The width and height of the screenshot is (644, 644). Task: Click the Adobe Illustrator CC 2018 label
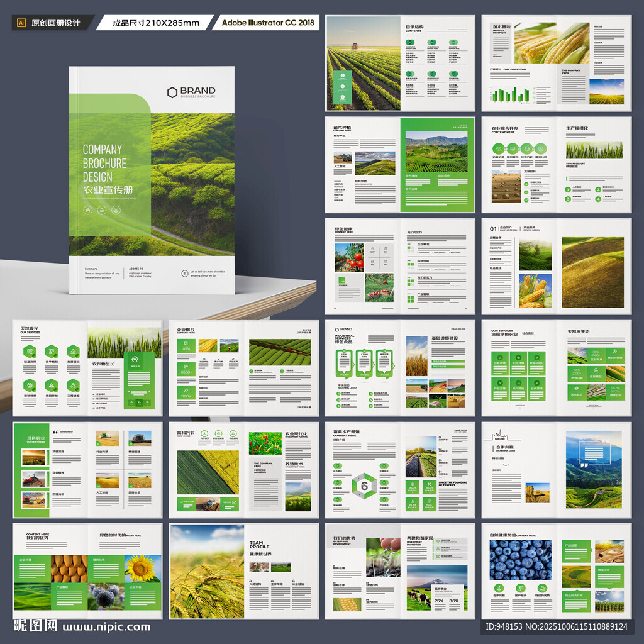coord(268,23)
